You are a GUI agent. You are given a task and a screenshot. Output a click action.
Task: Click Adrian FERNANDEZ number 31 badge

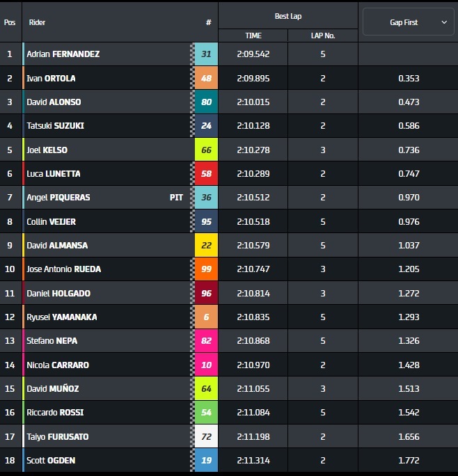click(206, 54)
